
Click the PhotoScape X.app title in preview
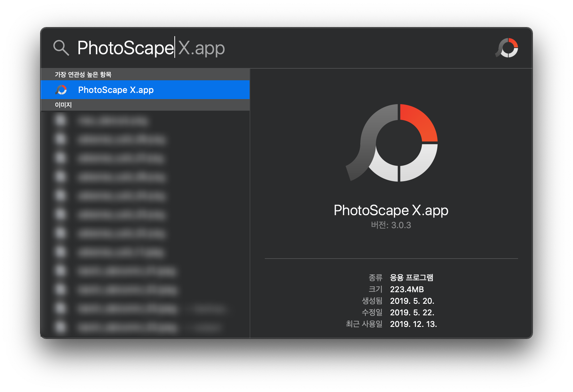(x=391, y=210)
